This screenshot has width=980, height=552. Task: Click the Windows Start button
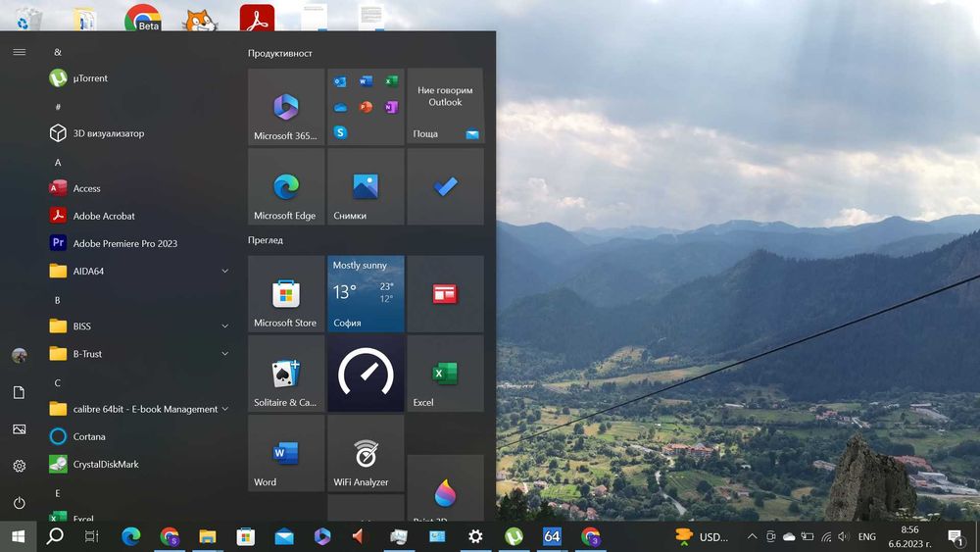[x=18, y=536]
